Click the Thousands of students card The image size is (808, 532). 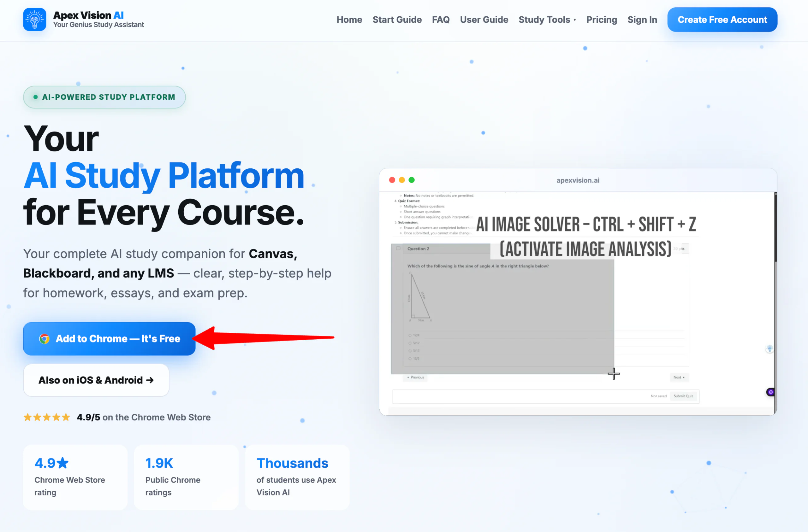297,477
